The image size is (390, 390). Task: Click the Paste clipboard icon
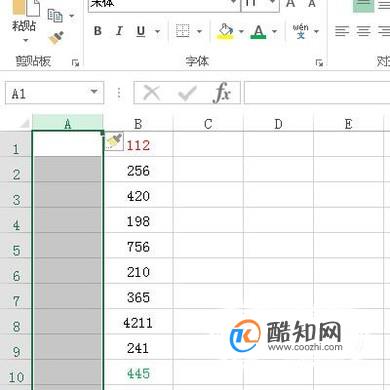point(26,8)
